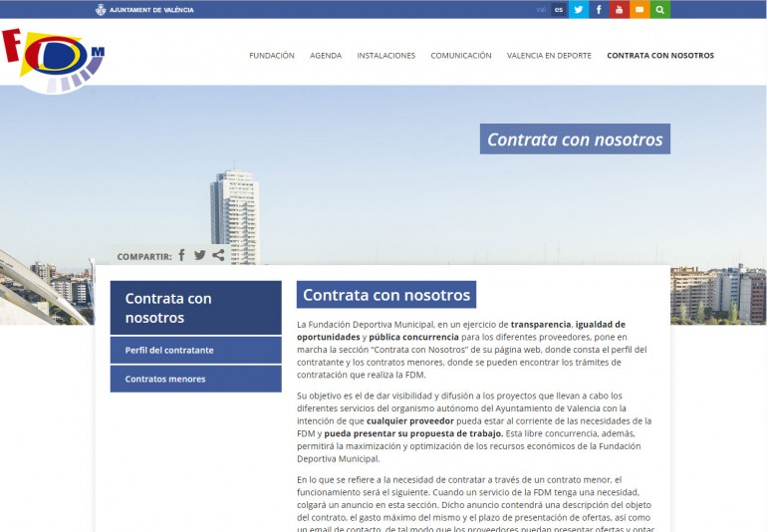
Task: Open the Fundación menu
Action: tap(272, 56)
